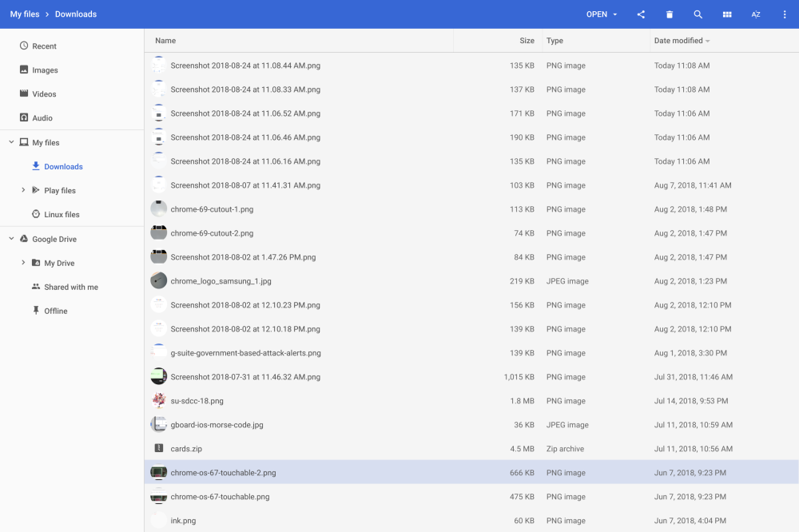This screenshot has height=532, width=799.
Task: Open the three-dot more menu
Action: point(785,14)
